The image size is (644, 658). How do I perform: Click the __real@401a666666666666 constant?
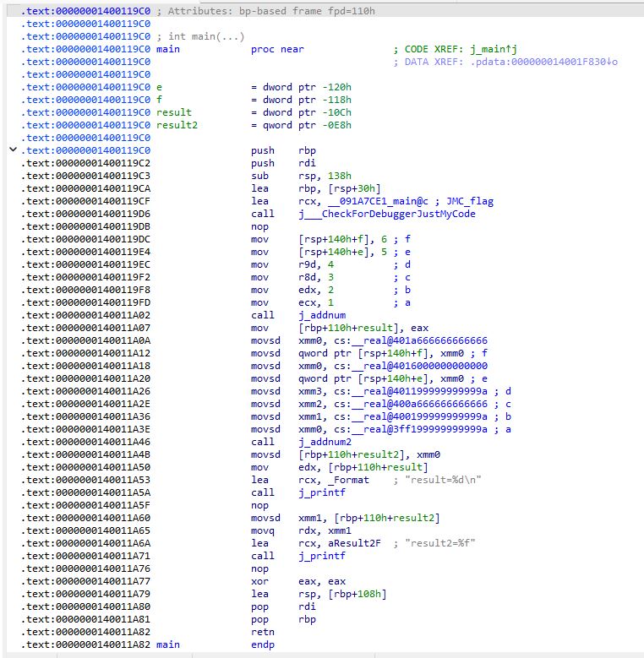(x=420, y=340)
